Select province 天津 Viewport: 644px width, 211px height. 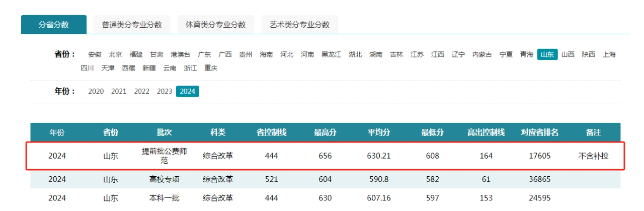[108, 68]
